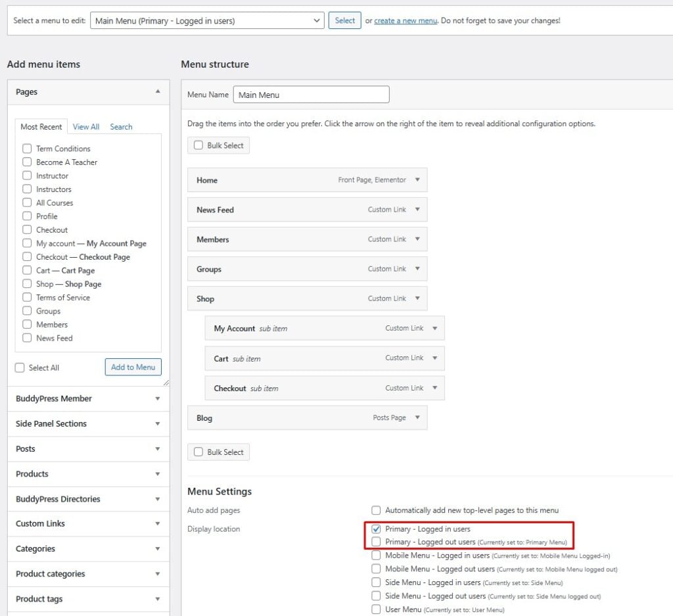The height and width of the screenshot is (616, 673).
Task: Open Members menu item options arrow
Action: point(417,239)
